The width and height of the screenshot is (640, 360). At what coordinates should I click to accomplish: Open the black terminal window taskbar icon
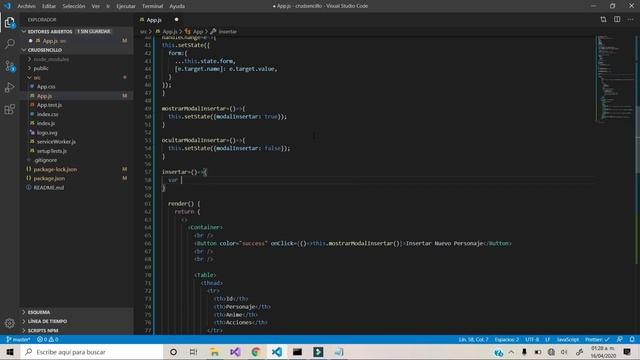point(297,352)
